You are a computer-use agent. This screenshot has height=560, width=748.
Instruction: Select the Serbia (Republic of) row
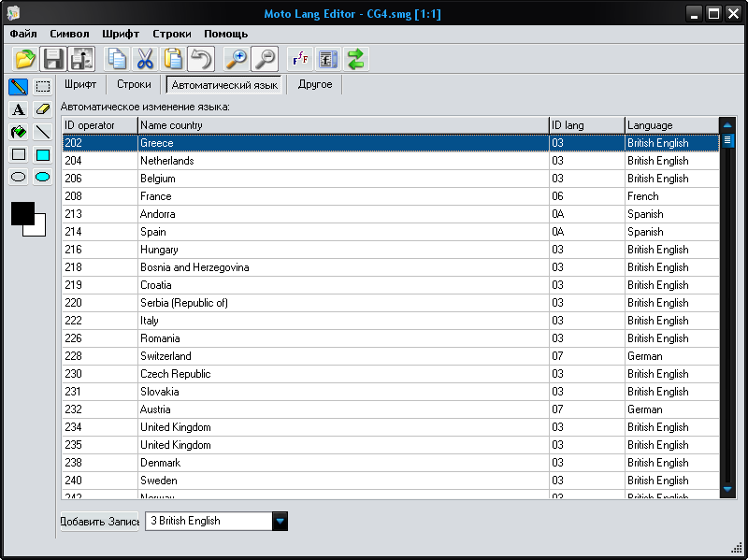click(391, 303)
